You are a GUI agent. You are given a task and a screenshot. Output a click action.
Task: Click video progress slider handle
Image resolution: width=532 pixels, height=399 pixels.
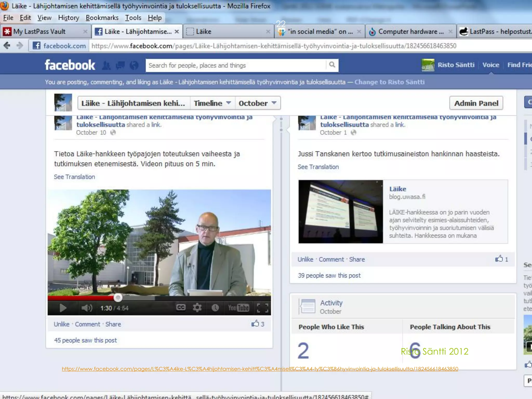coord(118,298)
